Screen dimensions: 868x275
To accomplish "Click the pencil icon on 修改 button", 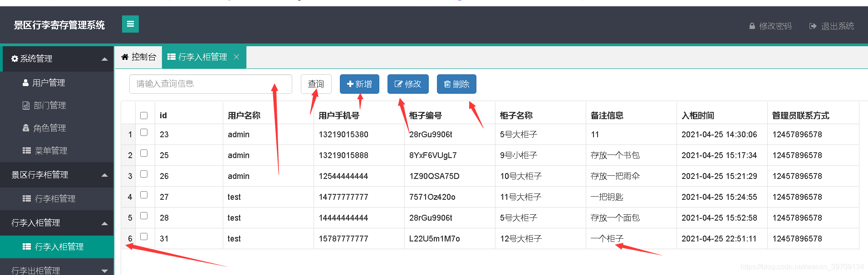I will [398, 84].
